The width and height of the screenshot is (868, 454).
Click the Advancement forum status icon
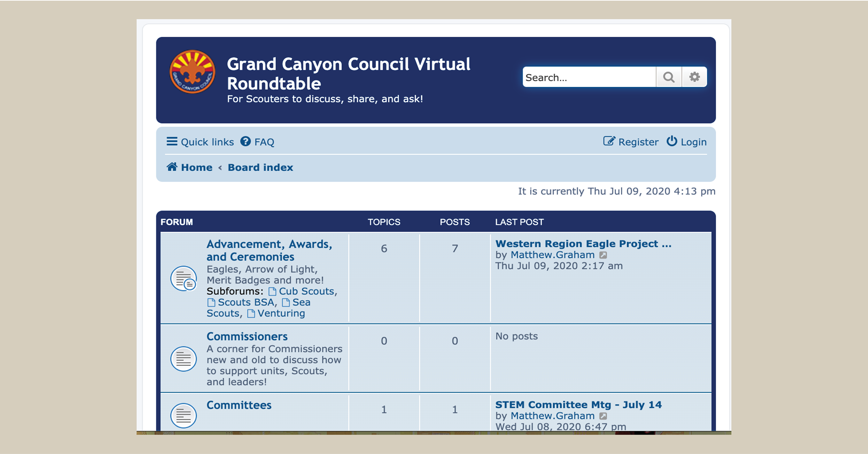[x=184, y=279]
